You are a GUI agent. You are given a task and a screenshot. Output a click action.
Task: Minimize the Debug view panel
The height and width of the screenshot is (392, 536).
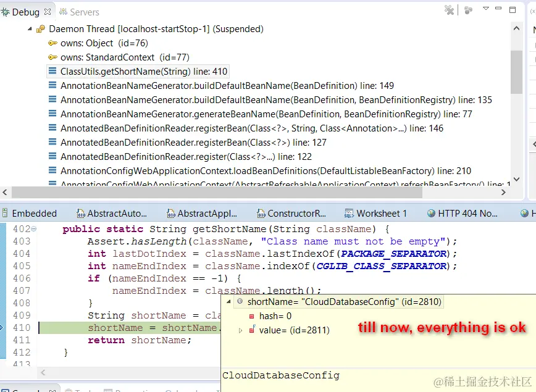pos(498,9)
